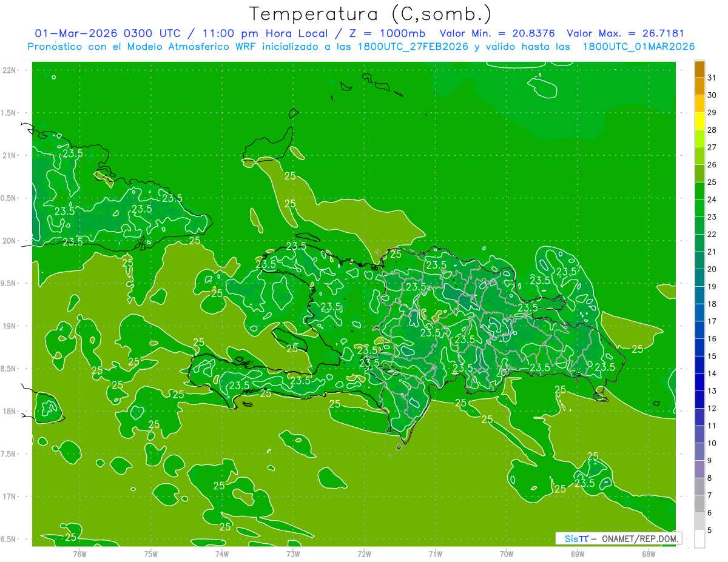
Task: Click the colorbar label '10'
Action: [712, 443]
